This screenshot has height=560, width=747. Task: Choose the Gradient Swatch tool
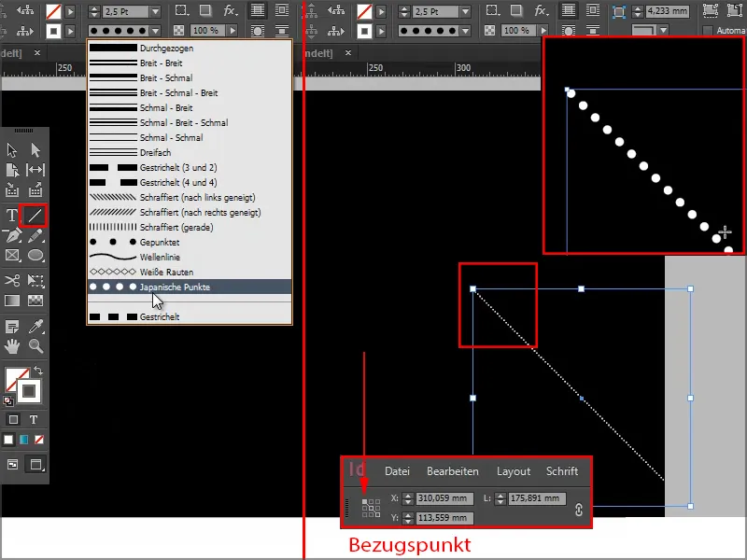[12, 301]
